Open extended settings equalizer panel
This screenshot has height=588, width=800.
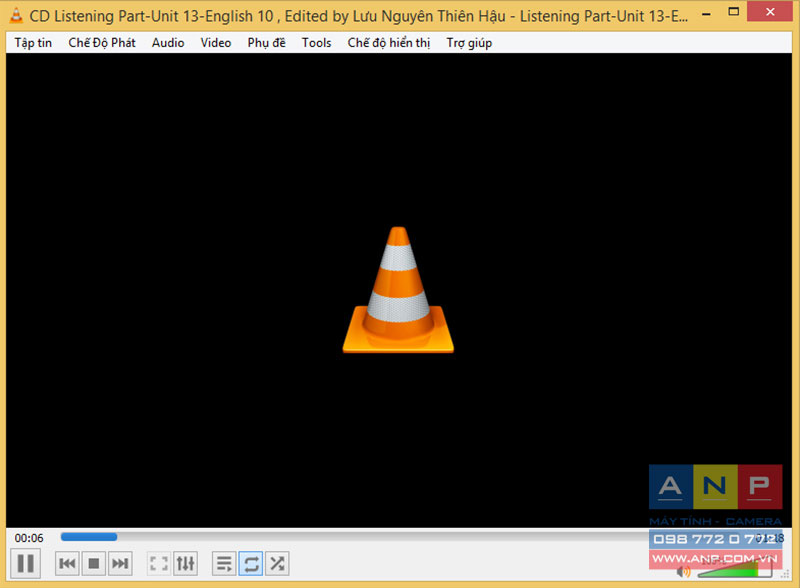185,564
